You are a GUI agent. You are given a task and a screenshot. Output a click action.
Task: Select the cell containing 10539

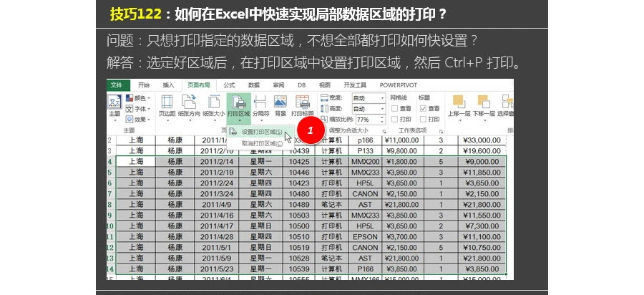pyautogui.click(x=299, y=269)
